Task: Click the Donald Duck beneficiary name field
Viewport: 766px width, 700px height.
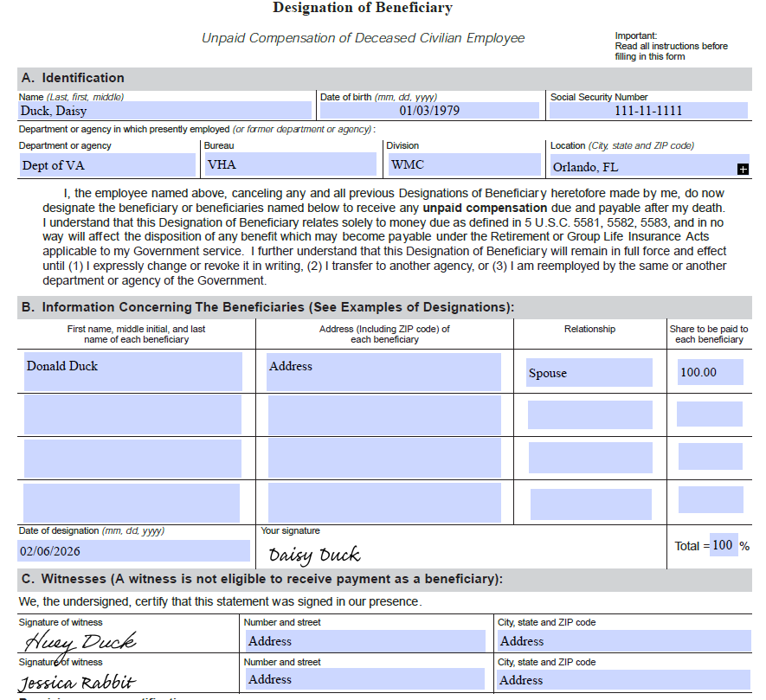Action: pos(133,372)
